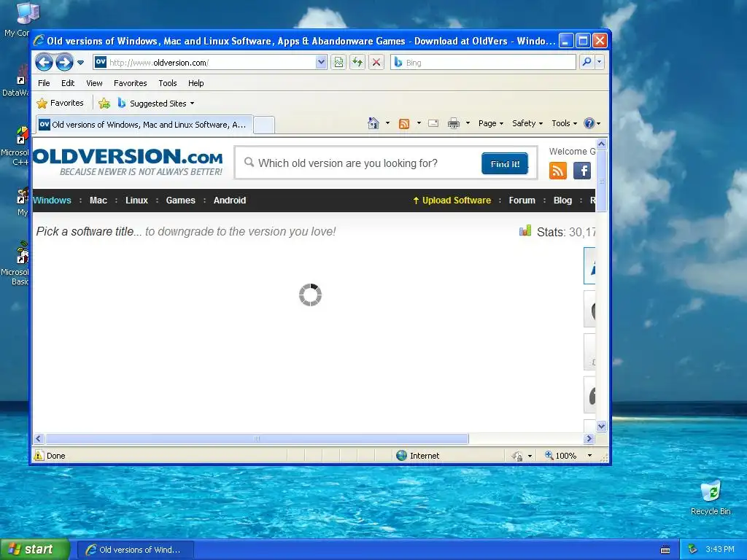
Task: Expand the zoom level dropdown arrow
Action: tap(589, 456)
